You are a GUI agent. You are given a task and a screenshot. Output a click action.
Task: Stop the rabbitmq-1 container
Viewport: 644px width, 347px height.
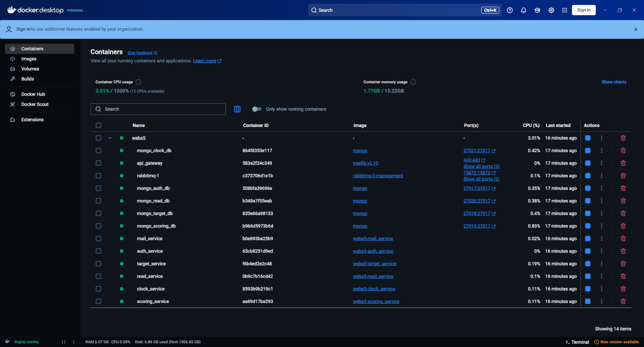coord(588,175)
